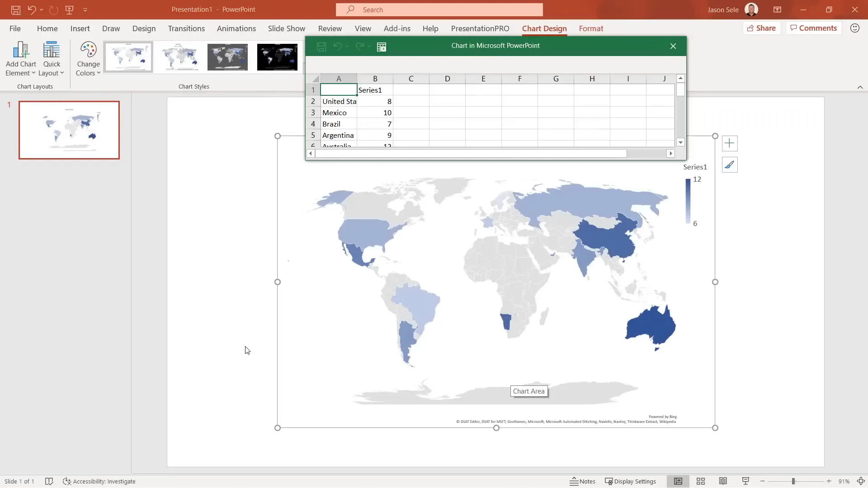Collapse the ribbon with the chevron
The width and height of the screenshot is (868, 488).
click(860, 87)
